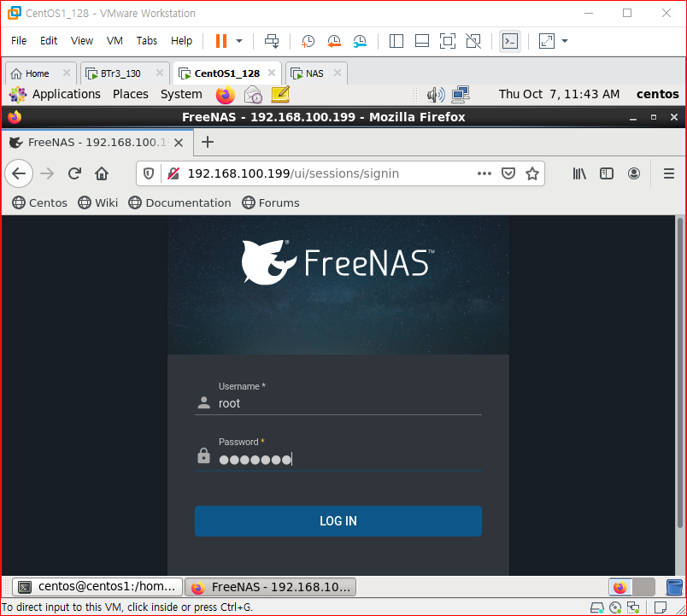Image resolution: width=687 pixels, height=616 pixels.
Task: Switch to the NAS VM tab
Action: pos(314,73)
